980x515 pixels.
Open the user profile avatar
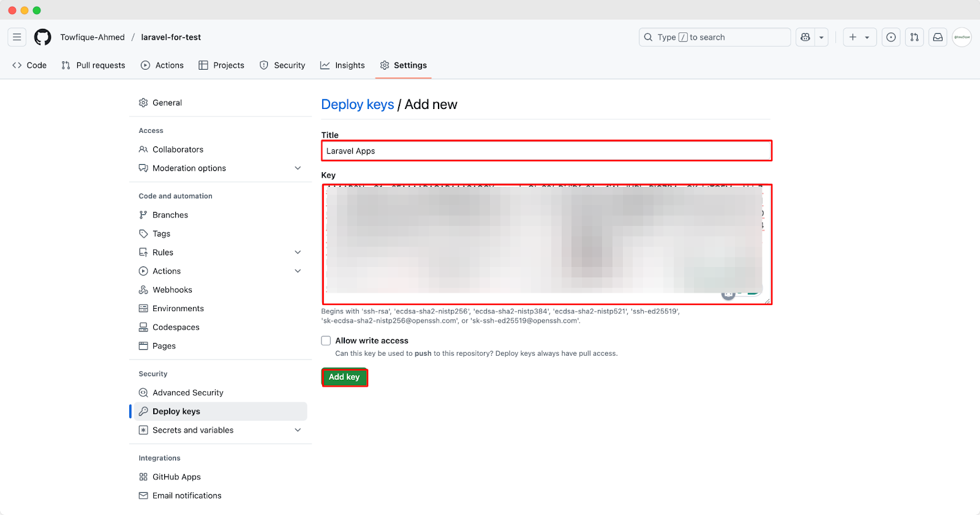(x=962, y=37)
